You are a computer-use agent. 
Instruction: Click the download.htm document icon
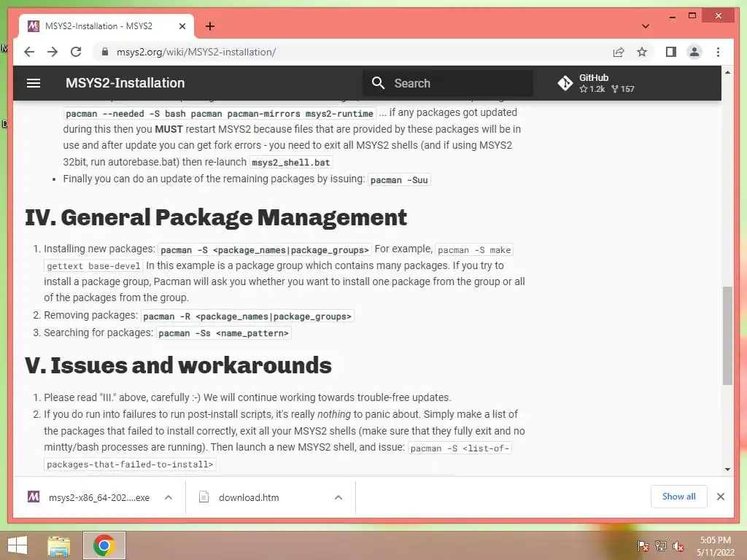point(204,497)
